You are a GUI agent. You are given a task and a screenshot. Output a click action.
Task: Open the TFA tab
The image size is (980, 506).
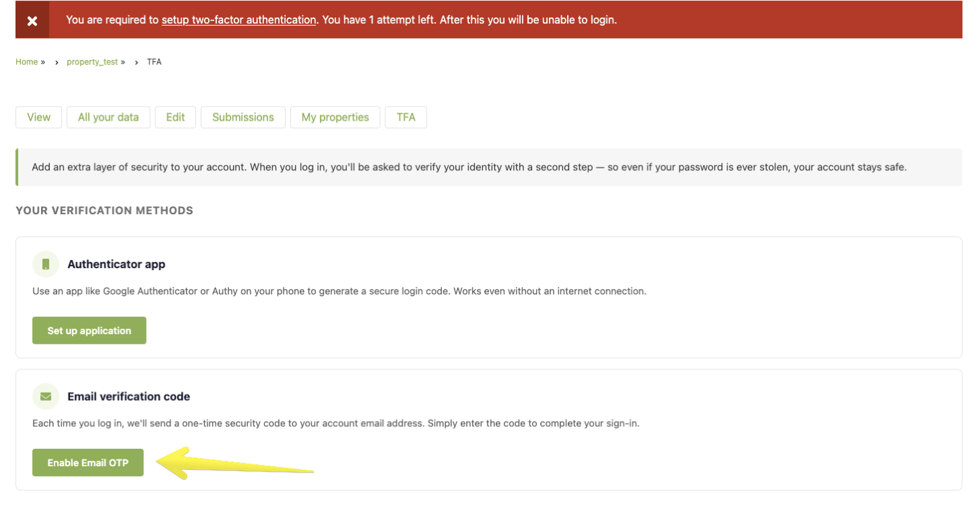pyautogui.click(x=405, y=117)
